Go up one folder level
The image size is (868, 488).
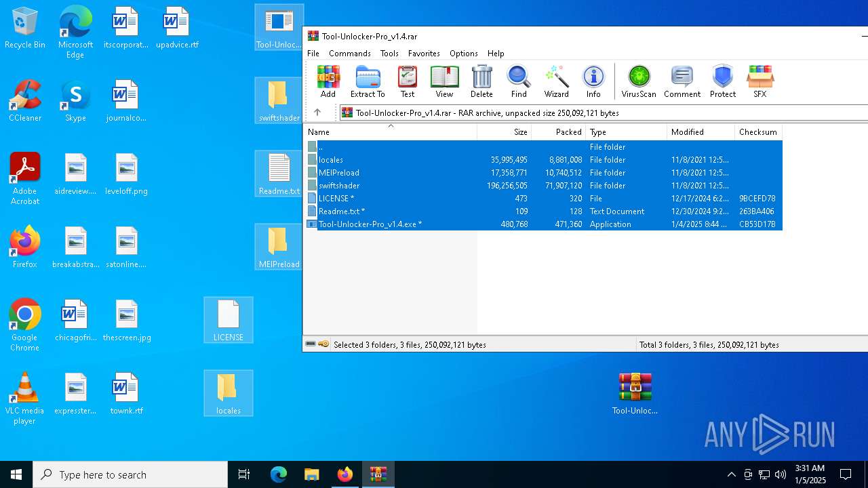pos(317,113)
